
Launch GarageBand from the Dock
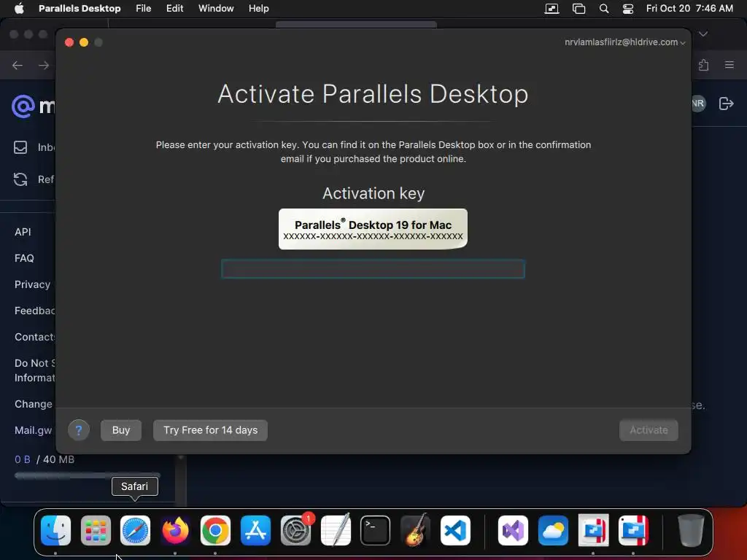click(x=415, y=530)
